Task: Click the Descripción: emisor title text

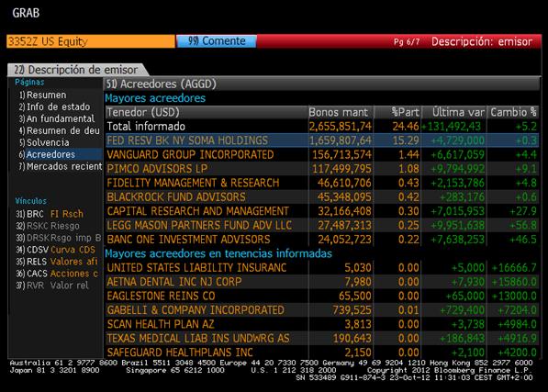Action: point(482,41)
